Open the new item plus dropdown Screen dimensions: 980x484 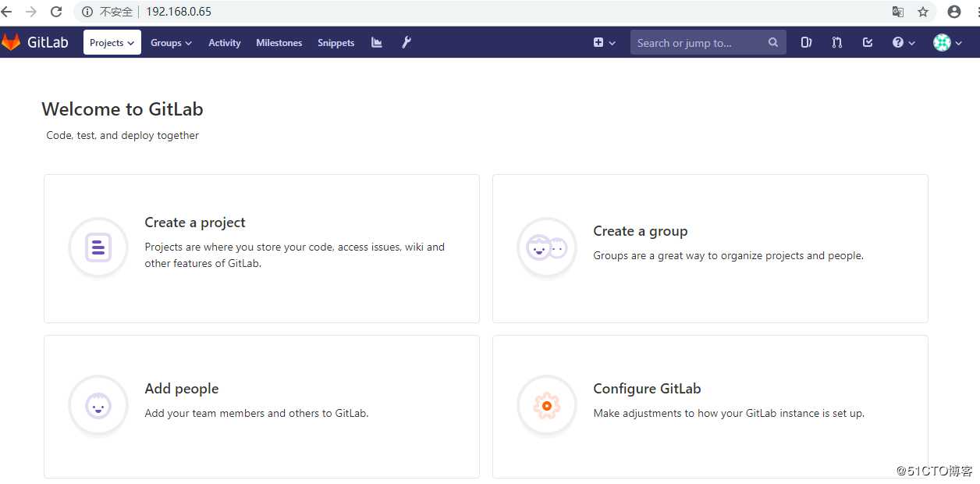coord(604,42)
